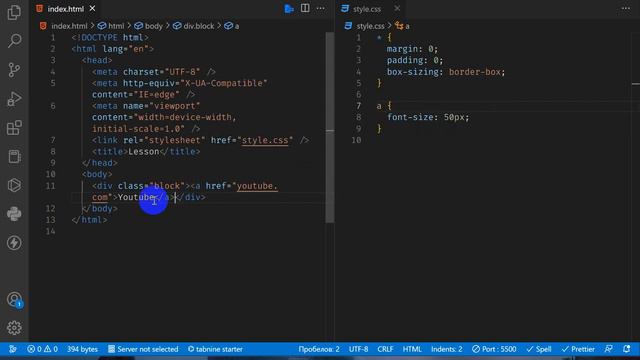Follow the youtube. link in the anchor href
This screenshot has width=640, height=360.
click(x=257, y=186)
